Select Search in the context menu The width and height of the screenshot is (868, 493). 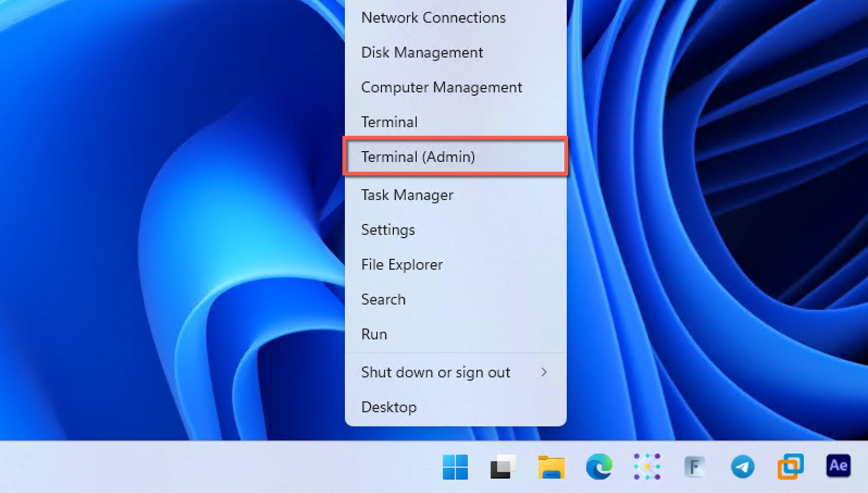click(456, 299)
